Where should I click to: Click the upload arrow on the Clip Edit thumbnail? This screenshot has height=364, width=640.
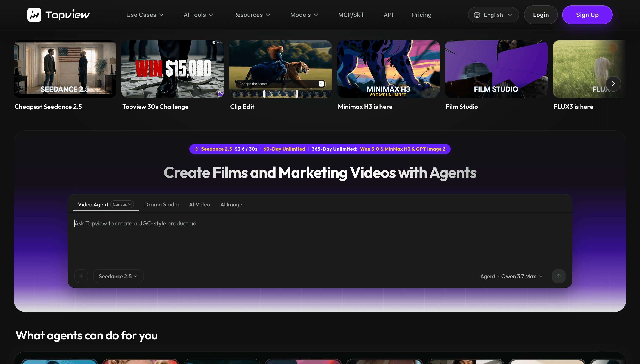[321, 84]
